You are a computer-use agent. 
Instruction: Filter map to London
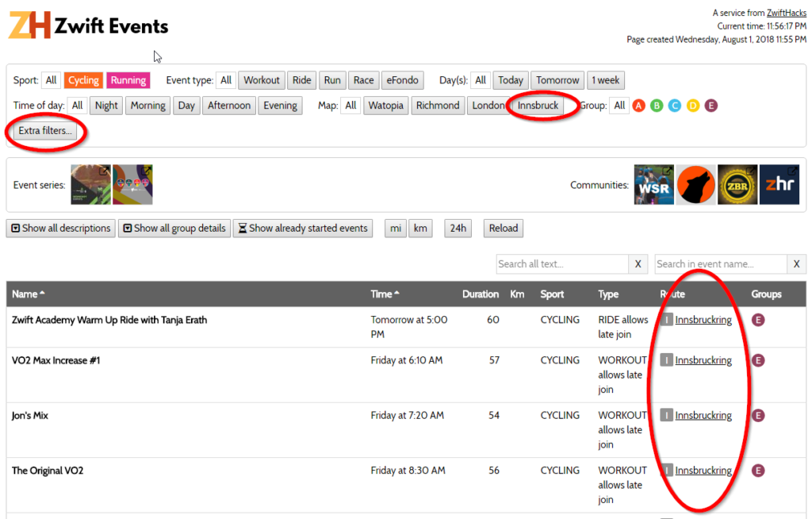click(488, 106)
